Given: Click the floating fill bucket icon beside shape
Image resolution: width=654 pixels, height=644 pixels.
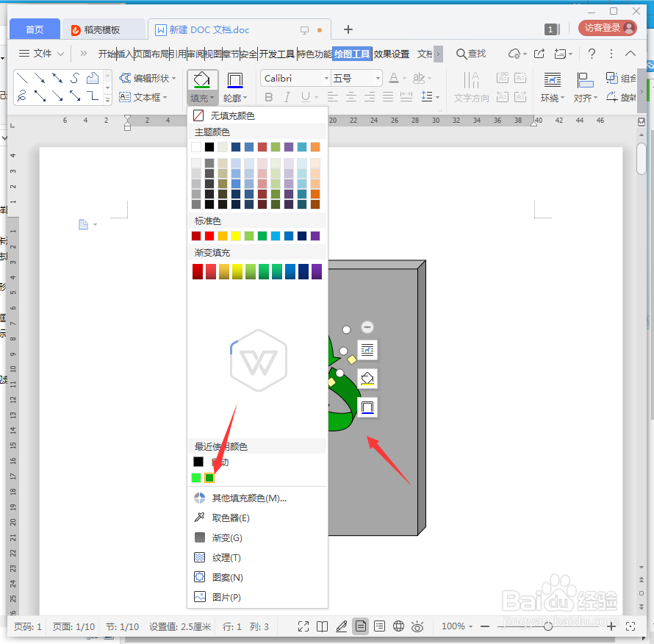Looking at the screenshot, I should pos(367,379).
